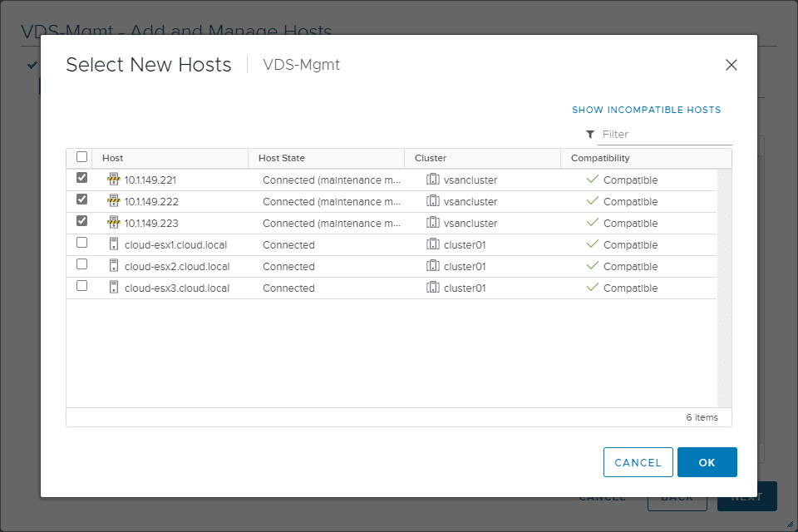Check the cloud-esx1.cloud.local checkbox
This screenshot has width=798, height=532.
tap(81, 243)
